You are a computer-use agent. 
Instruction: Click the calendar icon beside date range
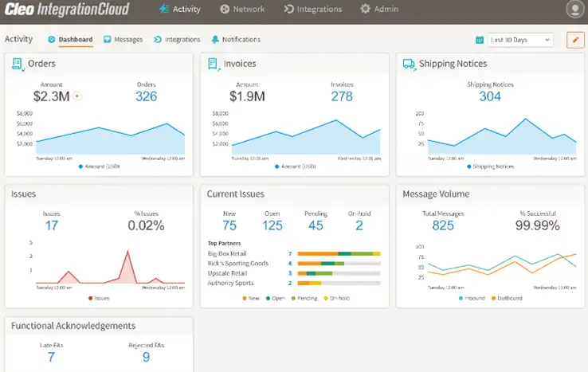click(480, 40)
